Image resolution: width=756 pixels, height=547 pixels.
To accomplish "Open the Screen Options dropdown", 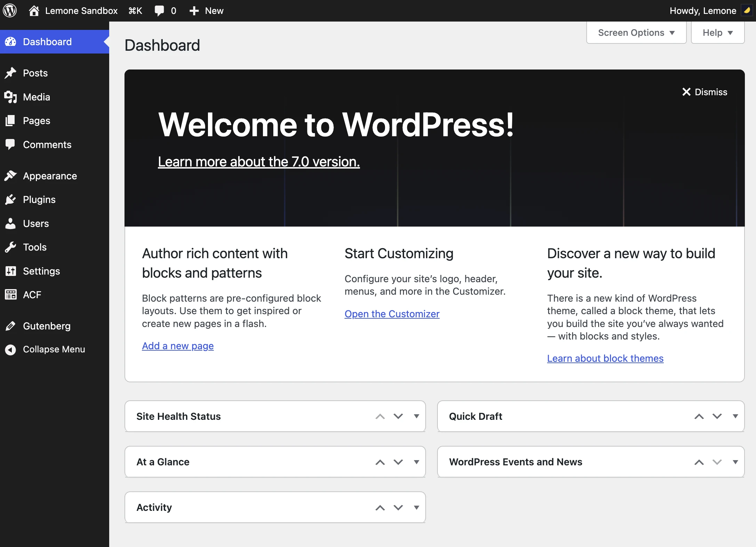I will pyautogui.click(x=636, y=33).
